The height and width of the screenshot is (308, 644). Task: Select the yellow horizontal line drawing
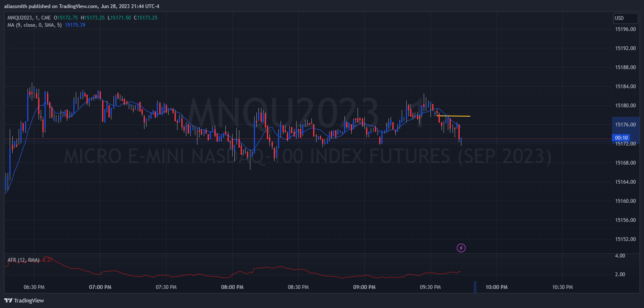454,116
